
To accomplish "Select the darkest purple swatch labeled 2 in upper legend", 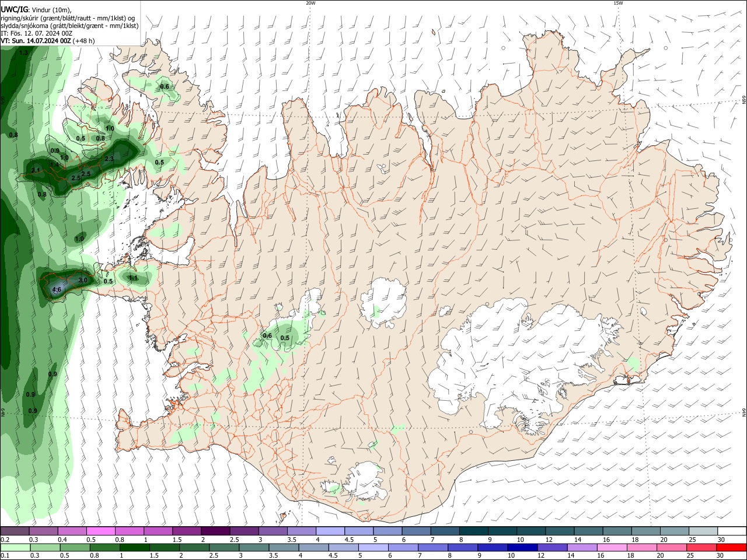I will click(x=215, y=531).
